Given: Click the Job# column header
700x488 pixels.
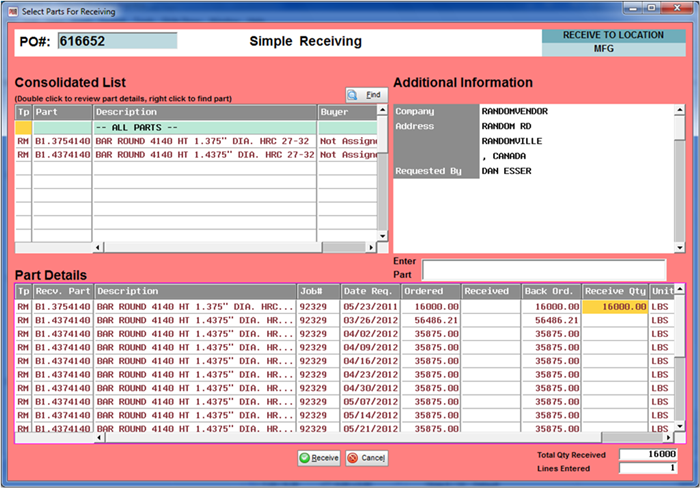Looking at the screenshot, I should tap(318, 291).
